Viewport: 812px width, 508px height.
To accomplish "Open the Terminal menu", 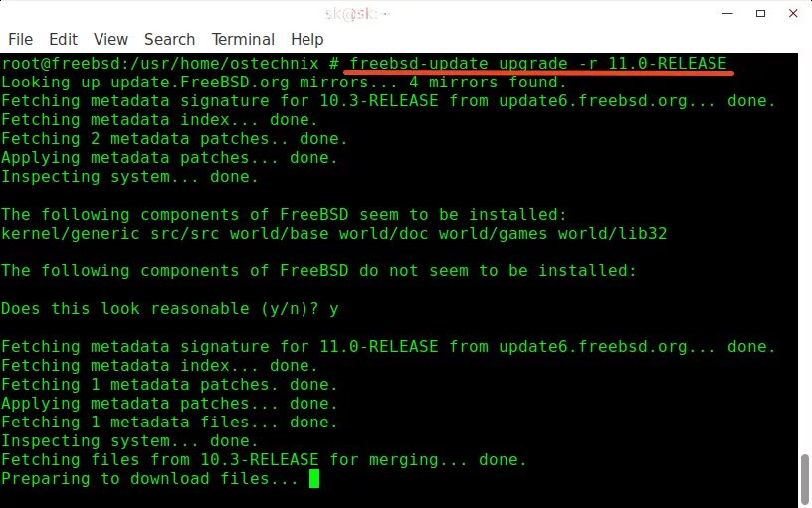I will [243, 40].
